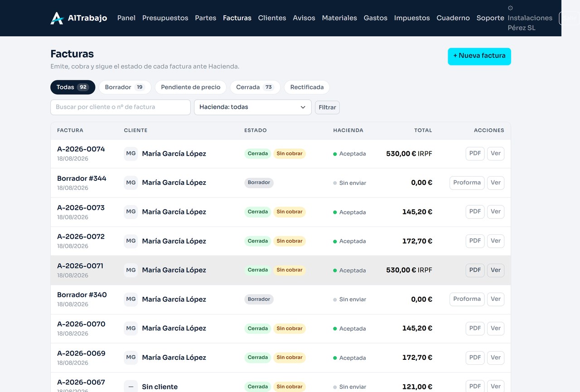The image size is (580, 392).
Task: Go to Presupuestos in the top navigation
Action: pos(165,18)
